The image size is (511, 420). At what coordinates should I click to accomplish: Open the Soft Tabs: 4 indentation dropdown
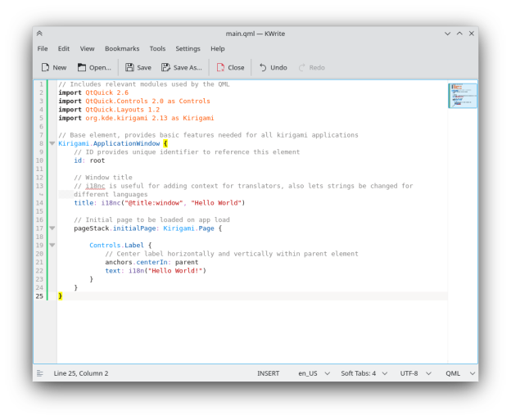363,373
